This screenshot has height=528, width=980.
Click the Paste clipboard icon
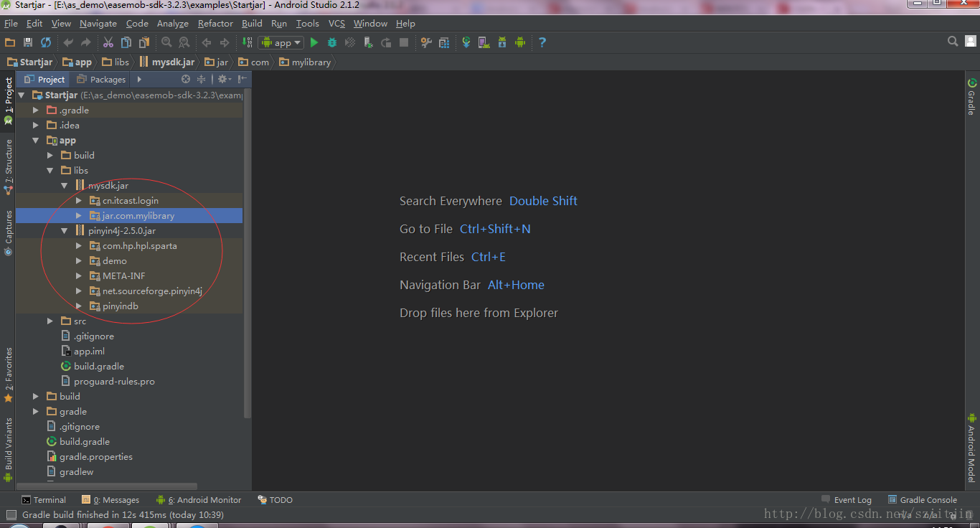coord(144,42)
